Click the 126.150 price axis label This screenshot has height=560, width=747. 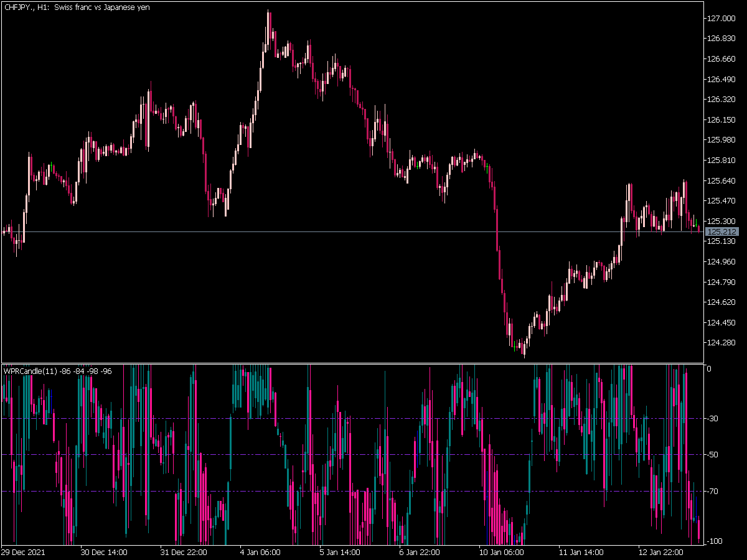pos(722,120)
